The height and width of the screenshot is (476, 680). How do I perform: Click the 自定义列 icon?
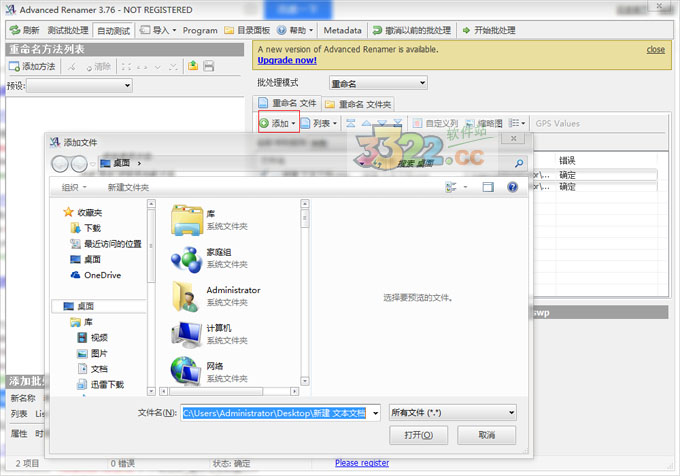417,124
